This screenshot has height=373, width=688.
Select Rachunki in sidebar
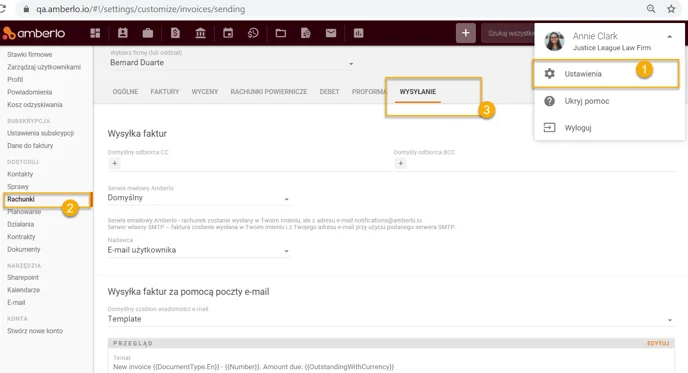[21, 199]
